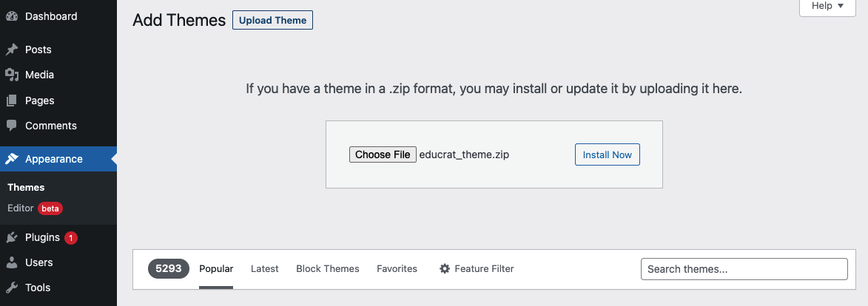Click the Feature Filter gear icon
The image size is (868, 306).
(x=445, y=269)
